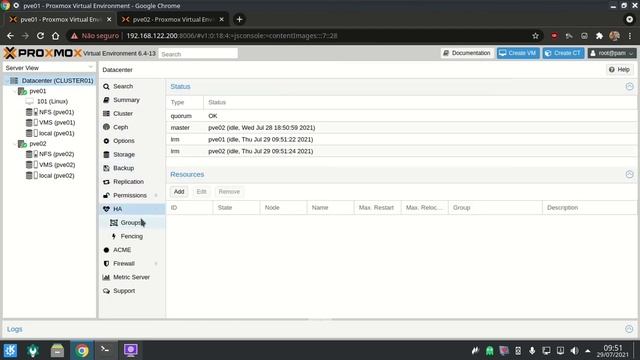
Task: Select local (pve01) storage icon
Action: pyautogui.click(x=32, y=133)
